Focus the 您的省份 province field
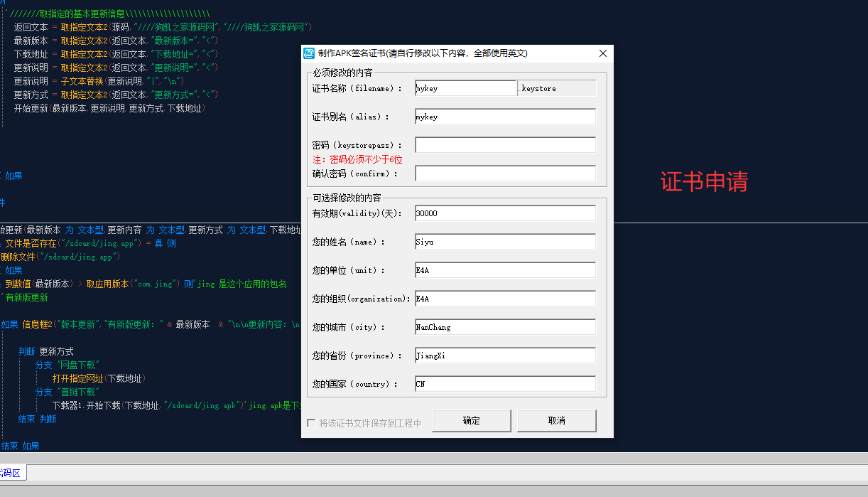Viewport: 868px width, 497px height. [505, 356]
